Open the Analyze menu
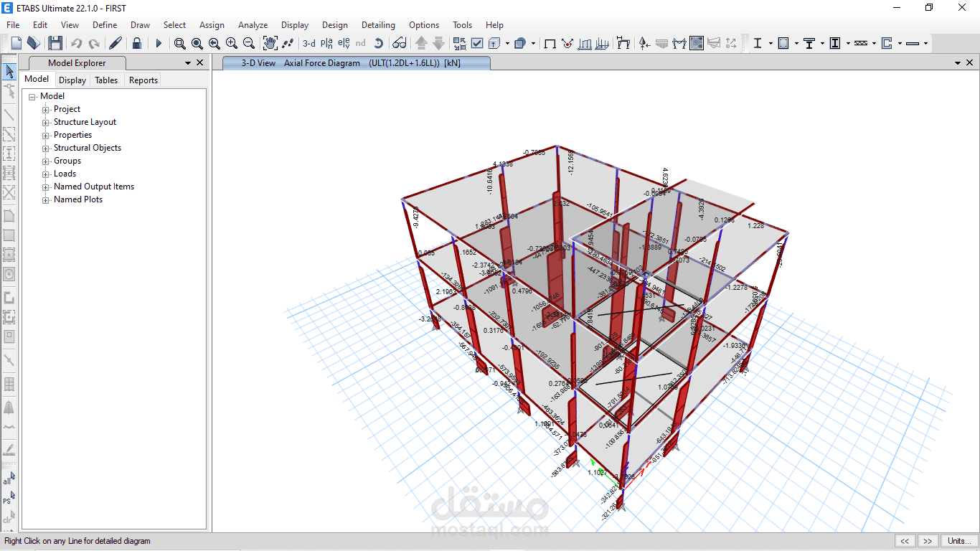The image size is (980, 551). coord(253,24)
